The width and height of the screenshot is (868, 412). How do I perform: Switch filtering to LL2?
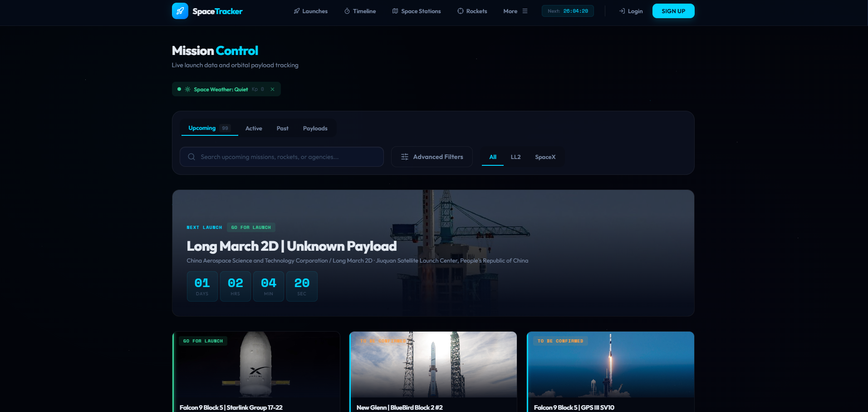pyautogui.click(x=515, y=157)
